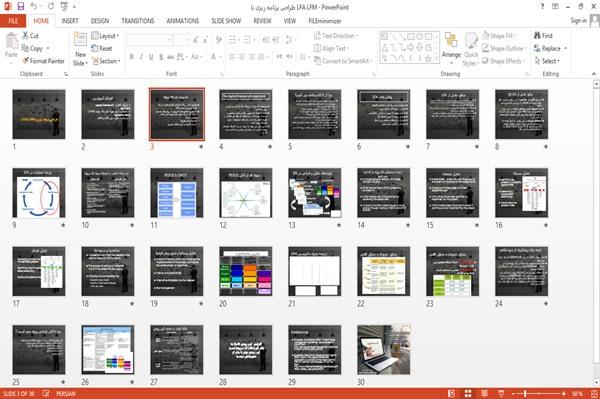Click zoom in plus on slider
Screen dimensions: 600x399
[564, 393]
